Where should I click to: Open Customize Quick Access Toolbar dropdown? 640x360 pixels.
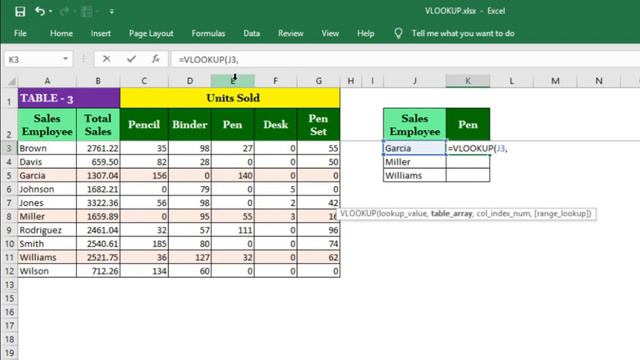coord(111,11)
